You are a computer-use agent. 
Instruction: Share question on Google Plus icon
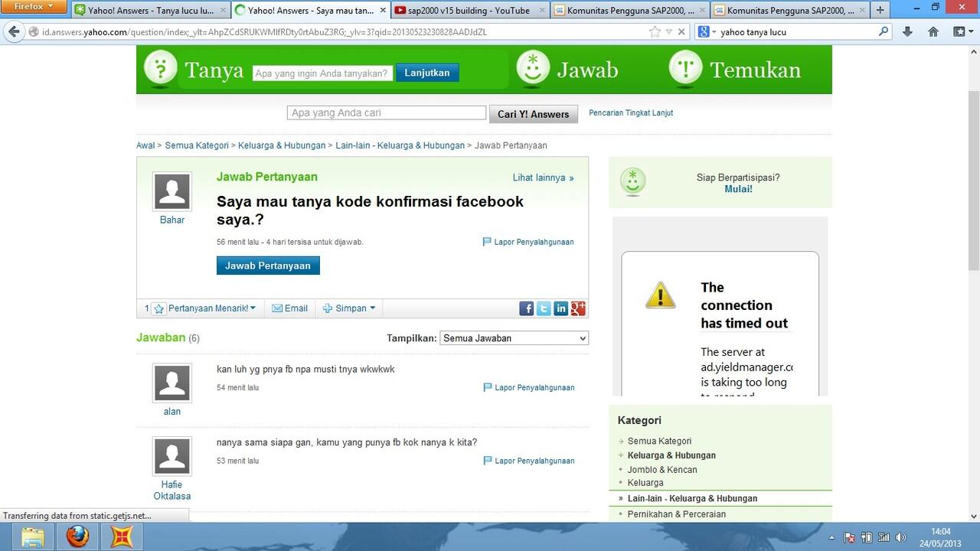tap(578, 308)
